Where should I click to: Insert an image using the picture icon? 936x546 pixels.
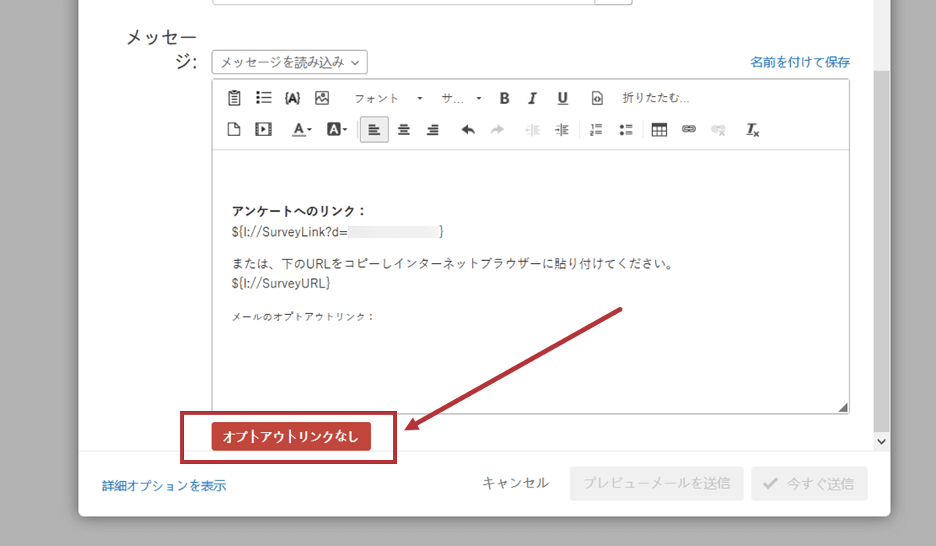click(322, 98)
